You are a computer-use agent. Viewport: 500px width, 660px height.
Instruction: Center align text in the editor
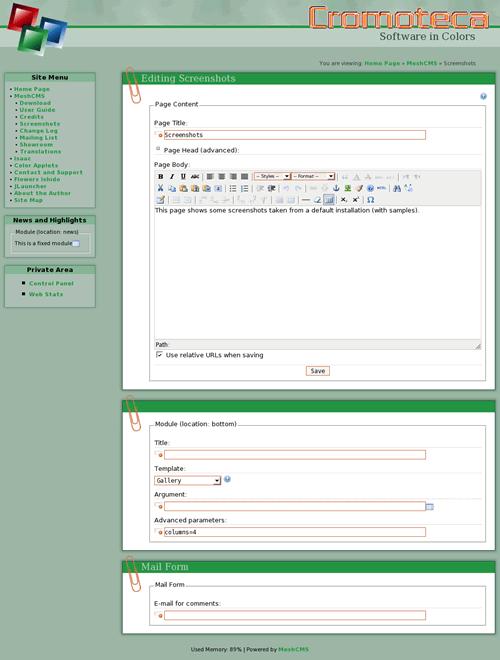pyautogui.click(x=221, y=176)
